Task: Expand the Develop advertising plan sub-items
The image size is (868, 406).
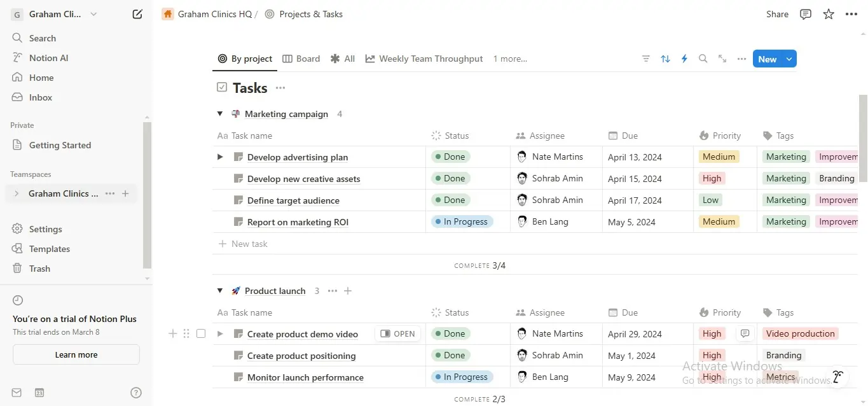Action: click(x=220, y=157)
